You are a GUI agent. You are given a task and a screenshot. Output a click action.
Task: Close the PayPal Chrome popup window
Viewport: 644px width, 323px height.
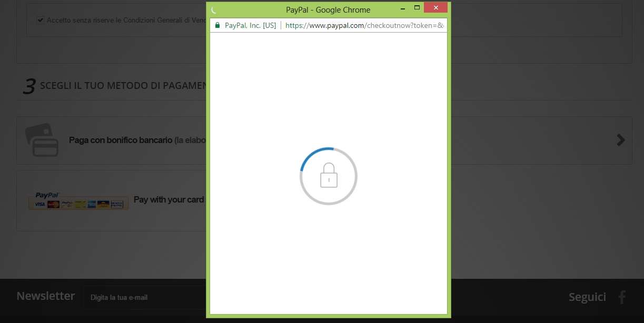[x=435, y=7]
